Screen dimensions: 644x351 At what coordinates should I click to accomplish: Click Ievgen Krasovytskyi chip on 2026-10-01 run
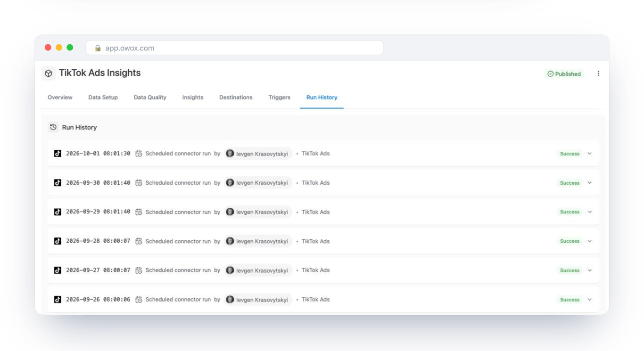(x=257, y=154)
